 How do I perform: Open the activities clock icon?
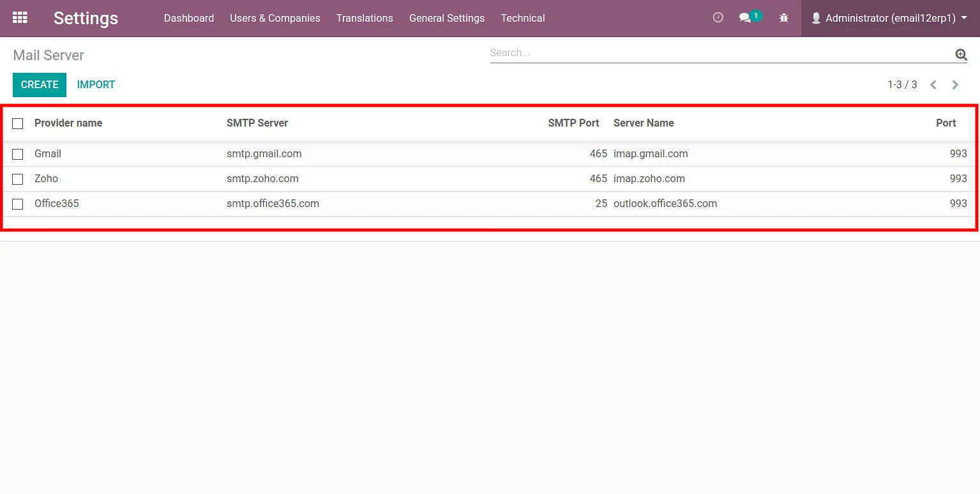pos(718,17)
